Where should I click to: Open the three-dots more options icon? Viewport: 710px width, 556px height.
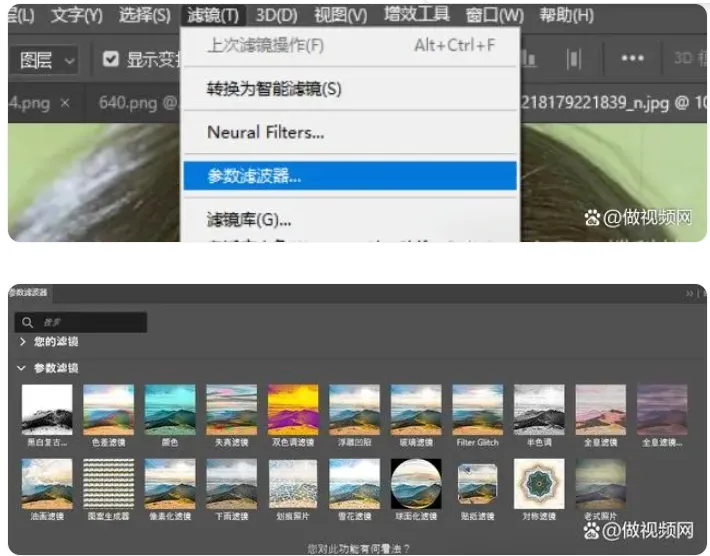(x=632, y=58)
